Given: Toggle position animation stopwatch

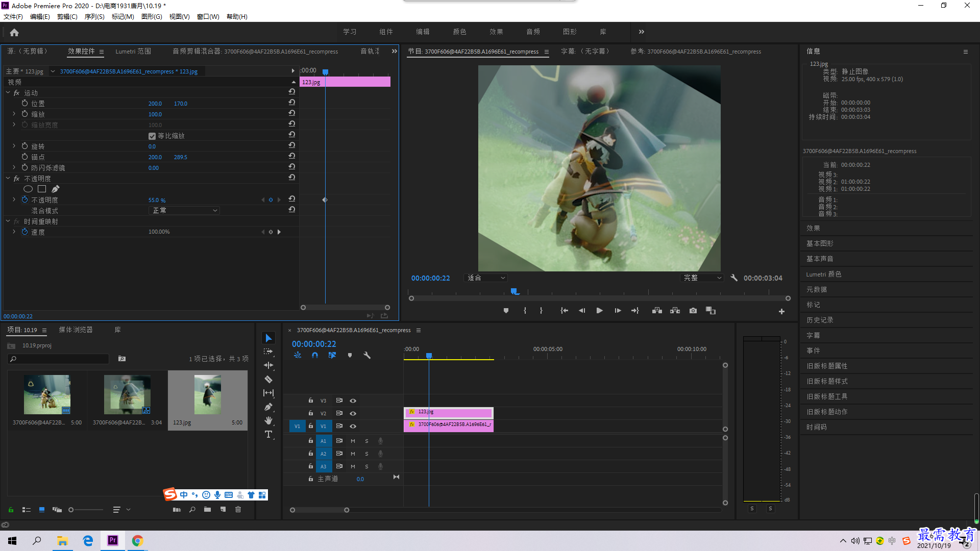Looking at the screenshot, I should 24,103.
